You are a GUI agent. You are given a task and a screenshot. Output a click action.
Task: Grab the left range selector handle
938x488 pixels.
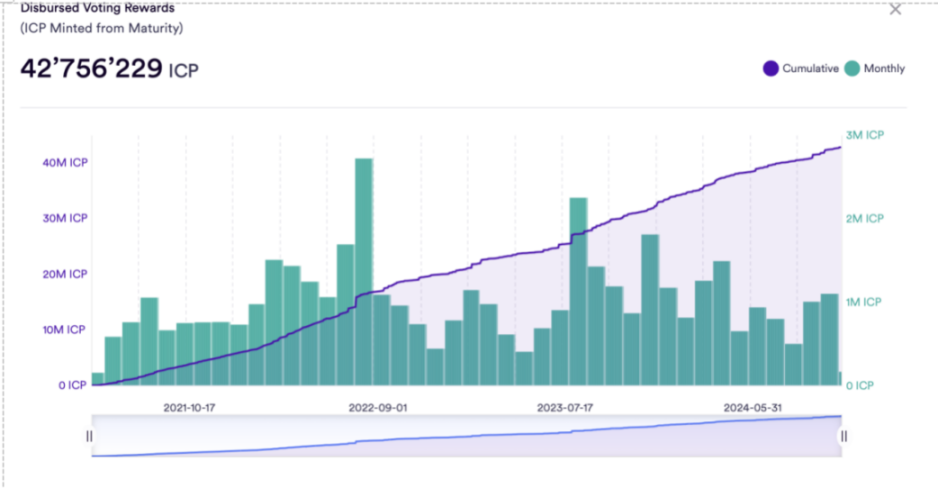pos(90,436)
